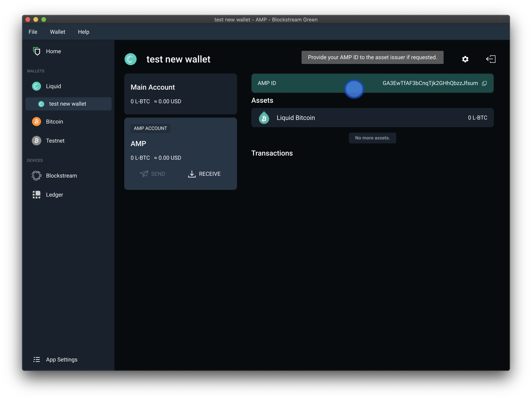The height and width of the screenshot is (400, 532).
Task: Click the DEVICES section label
Action: (x=35, y=160)
